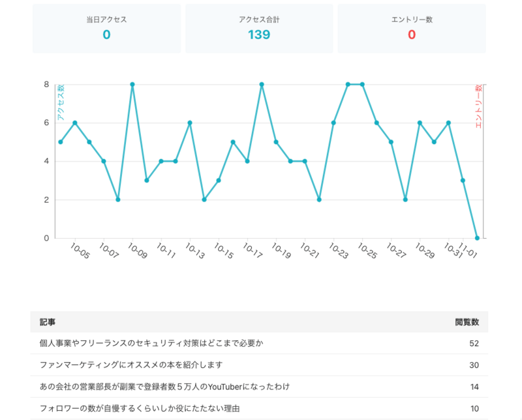Click the エントリー数 entry count card
Viewport: 522px width, 420px height.
point(411,29)
